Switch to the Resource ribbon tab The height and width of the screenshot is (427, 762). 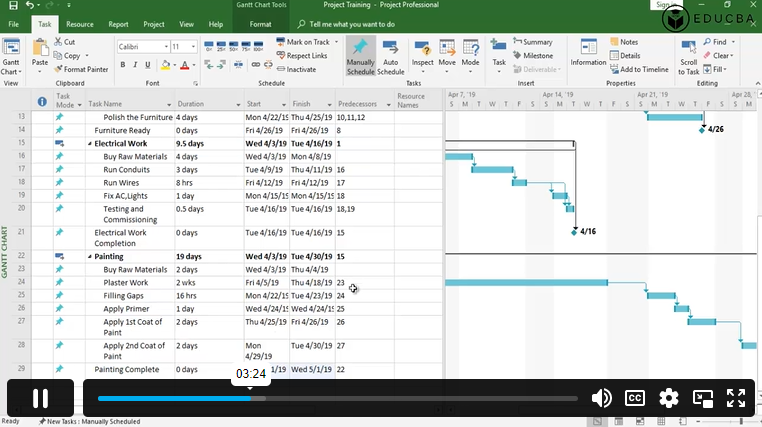(80, 23)
